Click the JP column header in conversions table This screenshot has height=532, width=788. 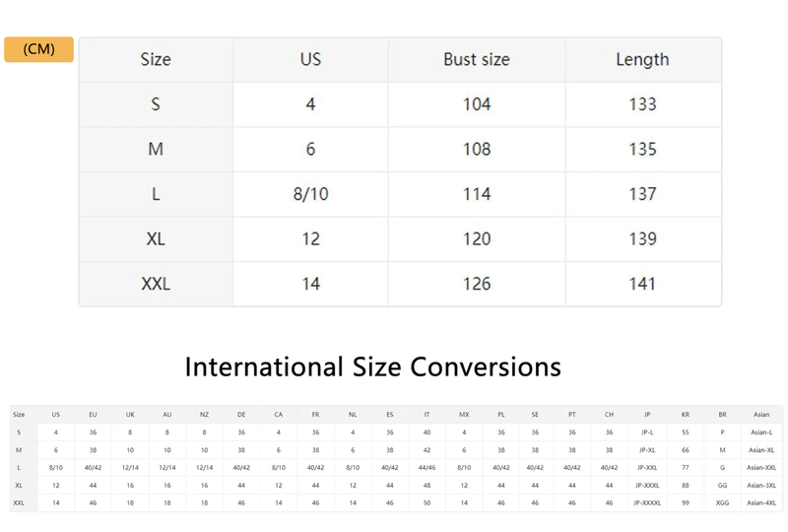(647, 415)
